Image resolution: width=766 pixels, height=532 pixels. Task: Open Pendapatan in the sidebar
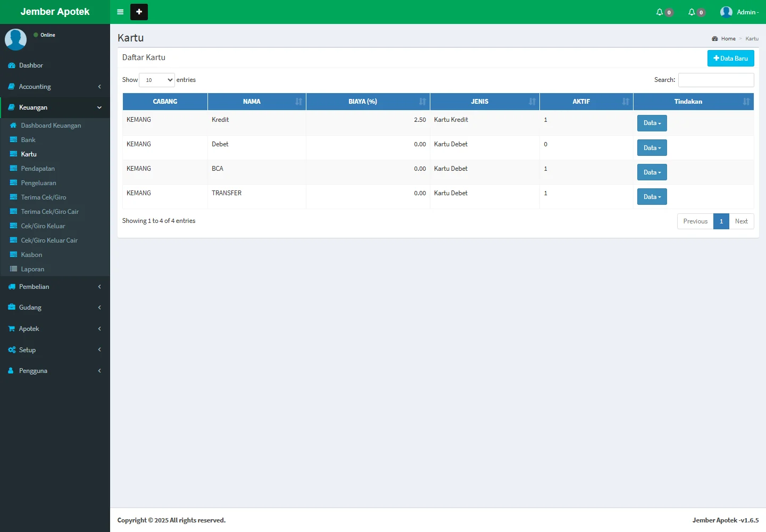[x=38, y=169]
